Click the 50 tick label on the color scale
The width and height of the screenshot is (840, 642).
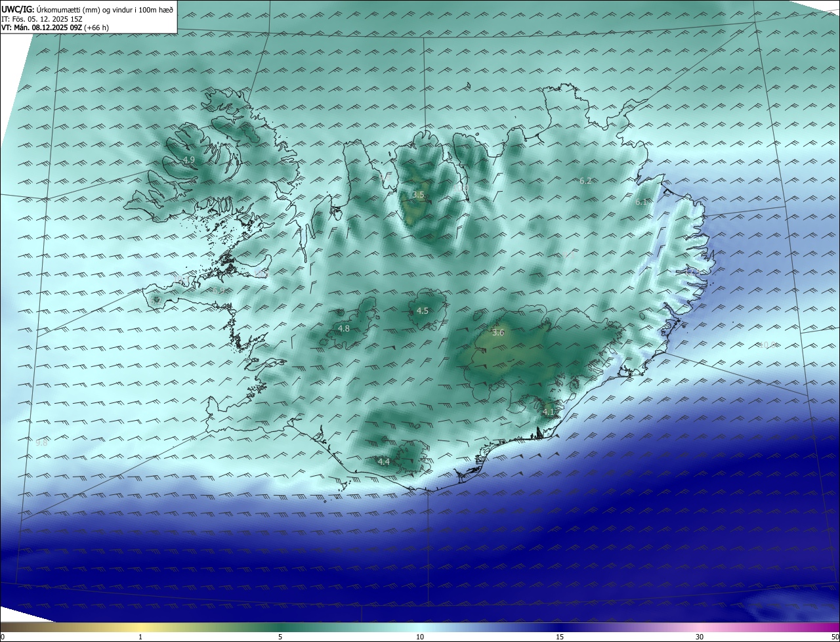[x=835, y=637]
